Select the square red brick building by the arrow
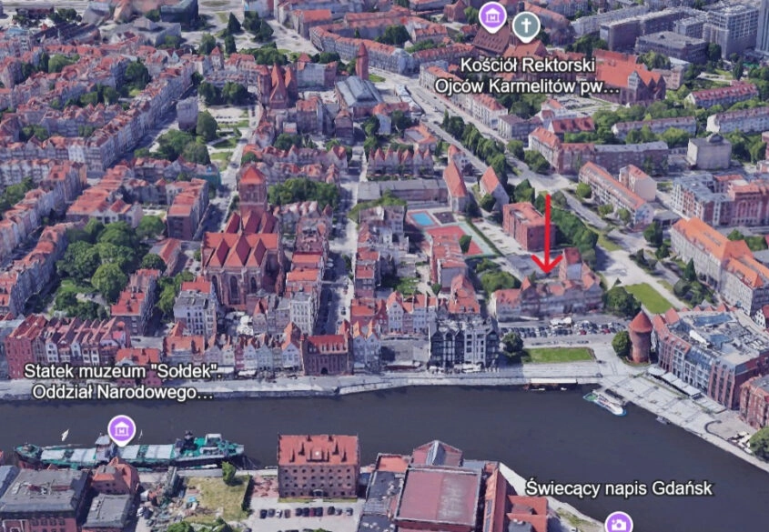This screenshot has width=769, height=532. 524,225
